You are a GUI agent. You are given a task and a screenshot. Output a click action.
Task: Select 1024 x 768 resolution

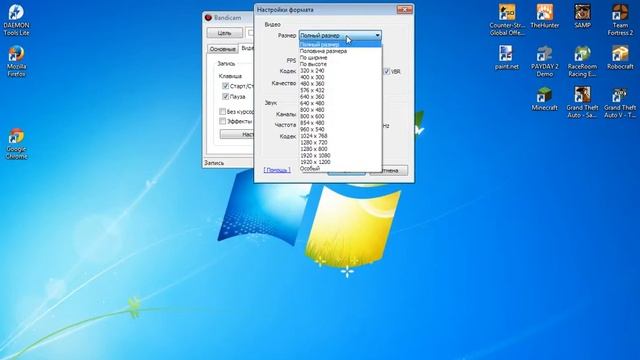[x=340, y=136]
